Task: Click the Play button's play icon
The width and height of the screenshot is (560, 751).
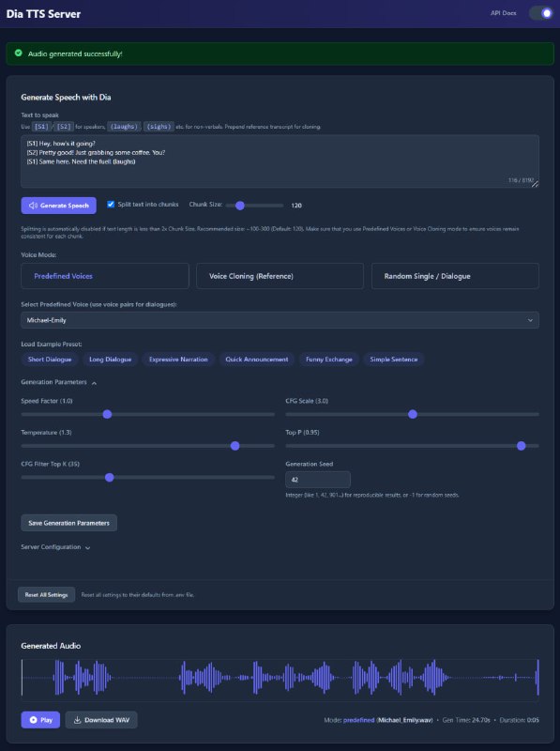Action: [x=33, y=719]
